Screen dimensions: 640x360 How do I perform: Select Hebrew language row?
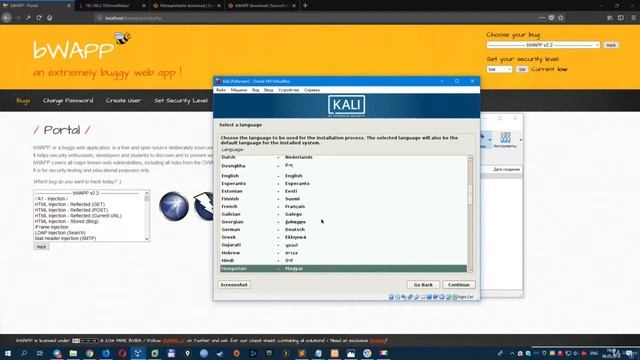point(343,253)
